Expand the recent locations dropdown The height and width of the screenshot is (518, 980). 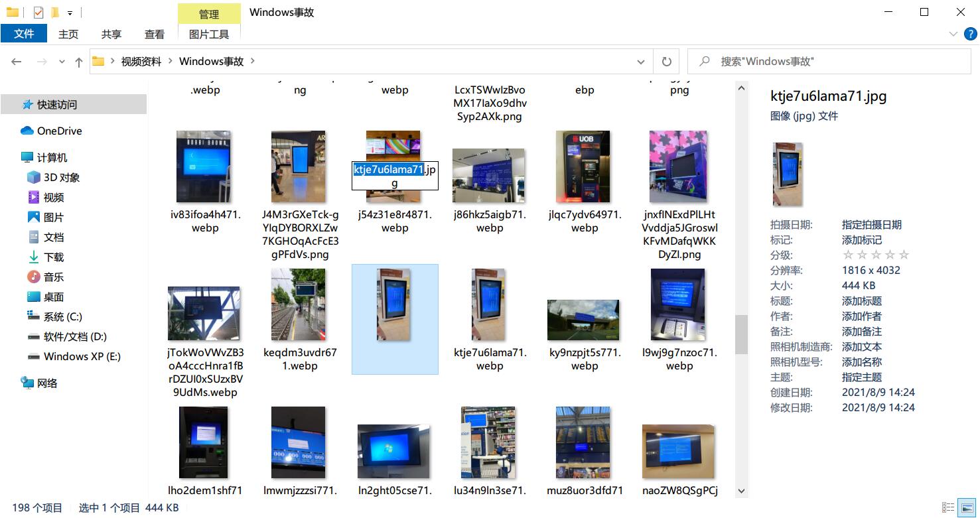coord(62,62)
